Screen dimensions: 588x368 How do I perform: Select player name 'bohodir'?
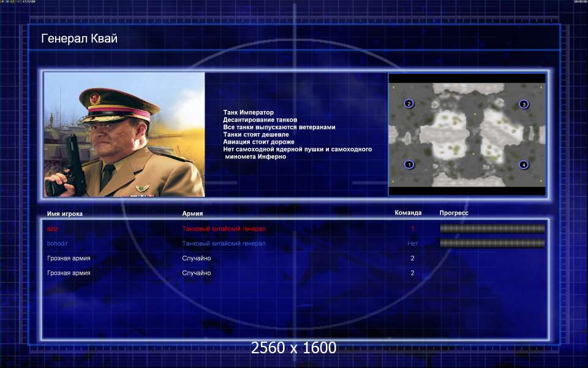pos(58,243)
